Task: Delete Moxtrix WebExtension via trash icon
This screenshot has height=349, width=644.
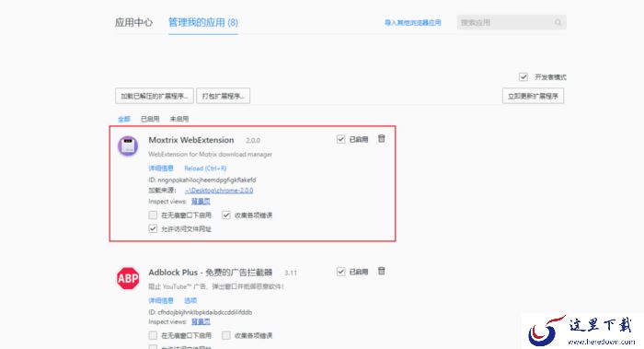Action: [382, 139]
